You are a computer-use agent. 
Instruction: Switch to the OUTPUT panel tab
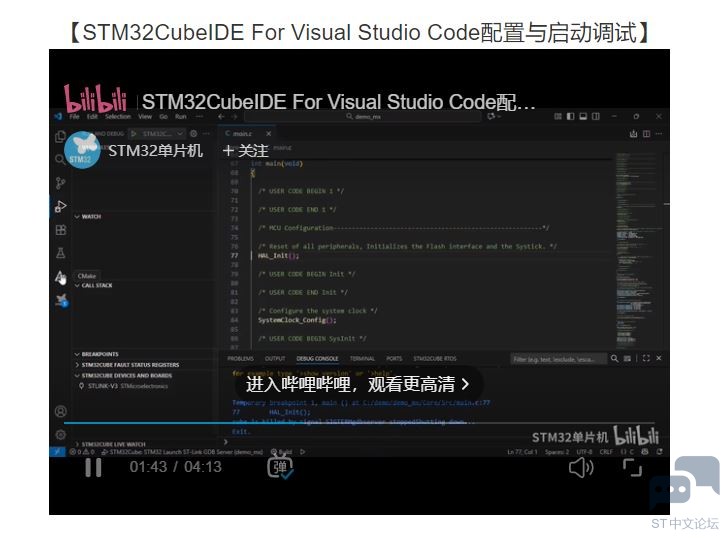pyautogui.click(x=275, y=358)
